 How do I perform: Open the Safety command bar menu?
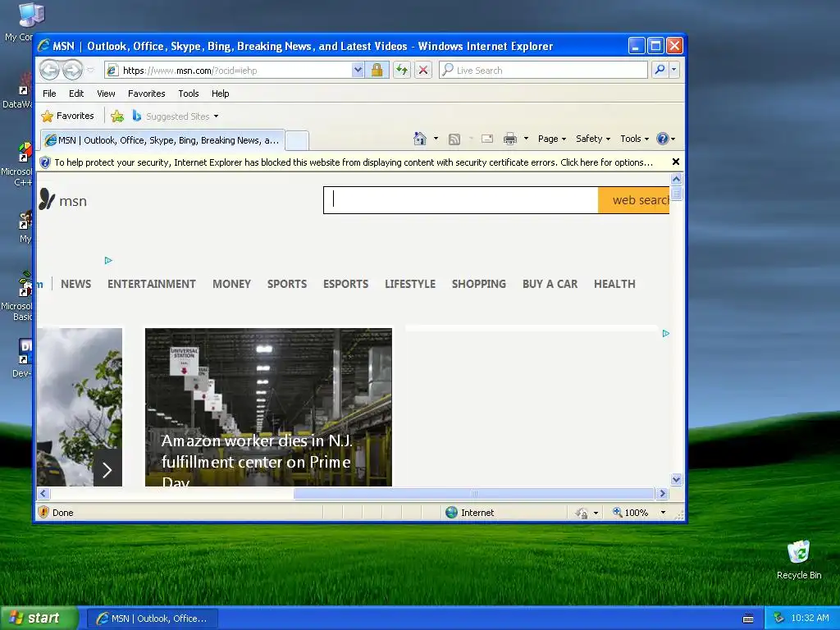pyautogui.click(x=593, y=139)
